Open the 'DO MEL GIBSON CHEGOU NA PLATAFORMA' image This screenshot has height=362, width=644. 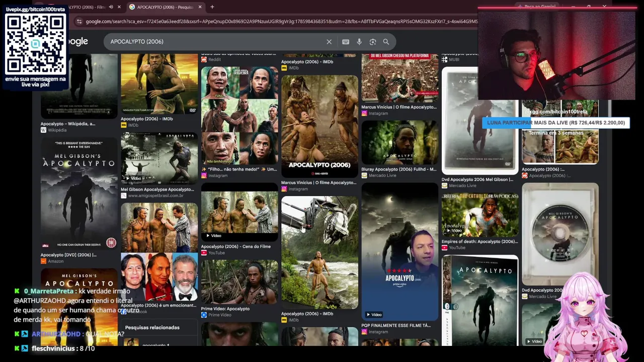coord(399,78)
